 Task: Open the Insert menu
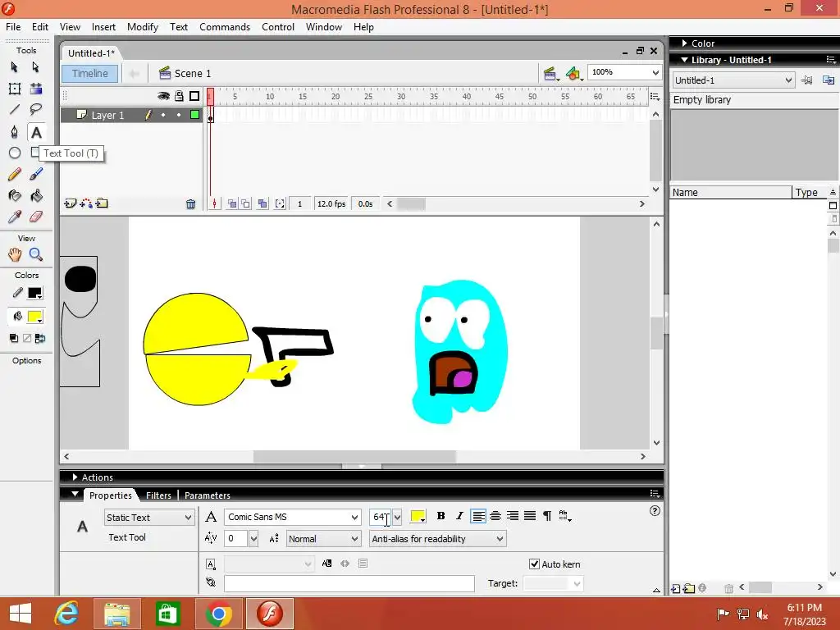pyautogui.click(x=103, y=27)
